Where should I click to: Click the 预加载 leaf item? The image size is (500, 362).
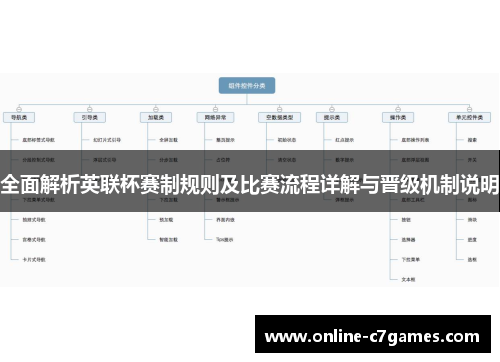click(166, 220)
